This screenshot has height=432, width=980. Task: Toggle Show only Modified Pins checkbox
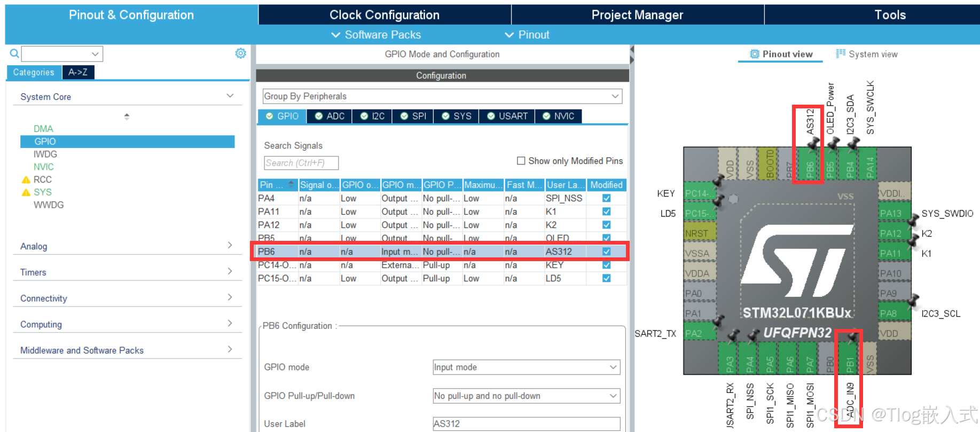pos(521,161)
